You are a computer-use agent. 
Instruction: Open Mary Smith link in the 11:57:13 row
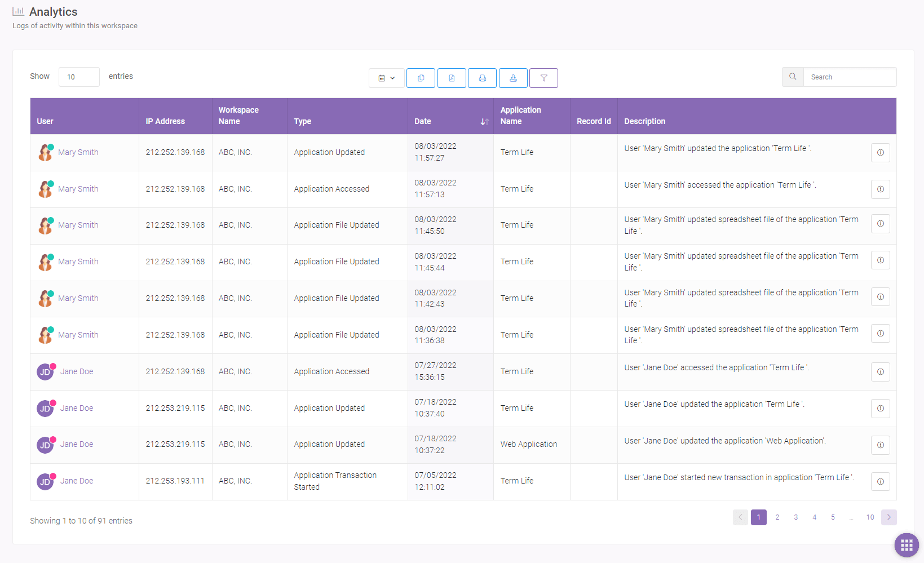click(78, 189)
